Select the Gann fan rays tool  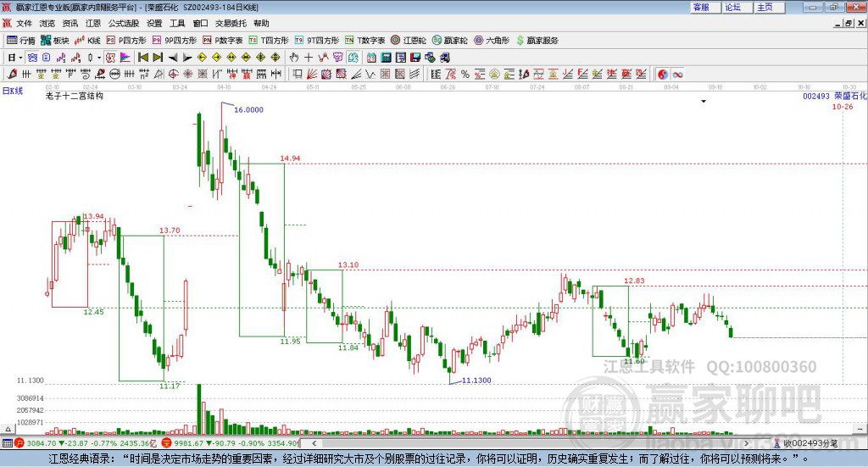click(312, 74)
